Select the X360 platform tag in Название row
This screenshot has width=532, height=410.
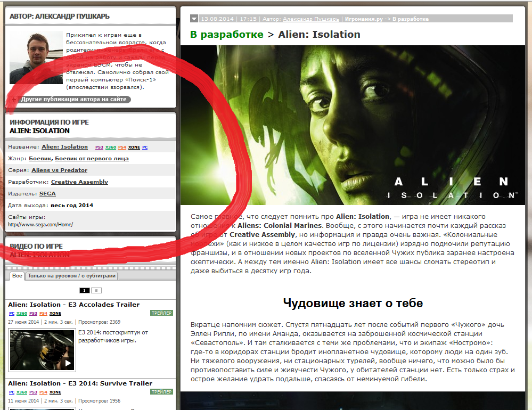pos(111,147)
